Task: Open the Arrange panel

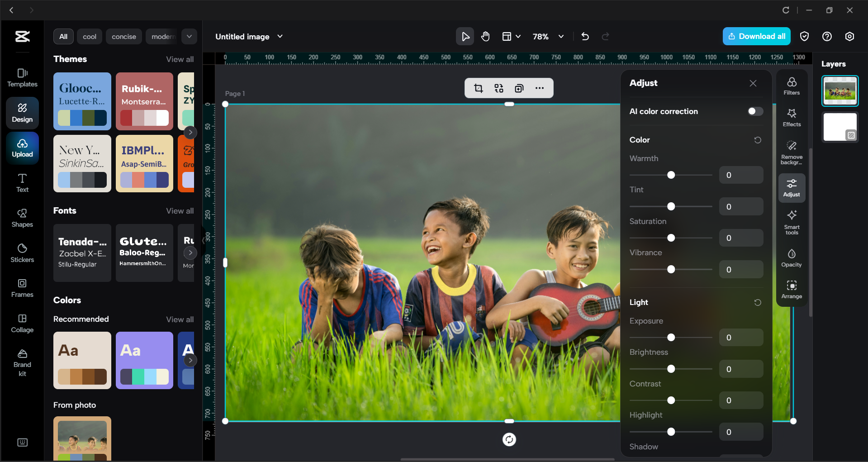Action: coord(792,289)
